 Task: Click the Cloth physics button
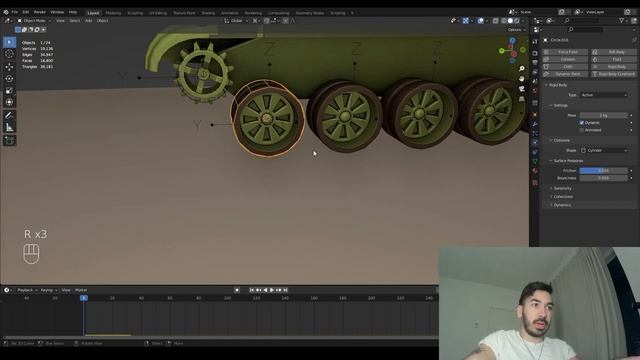pos(565,67)
